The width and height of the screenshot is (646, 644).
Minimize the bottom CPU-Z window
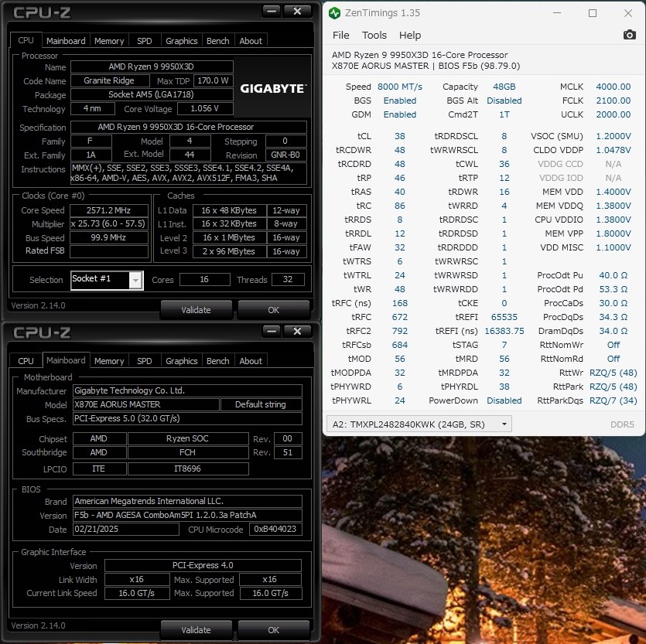pyautogui.click(x=271, y=332)
